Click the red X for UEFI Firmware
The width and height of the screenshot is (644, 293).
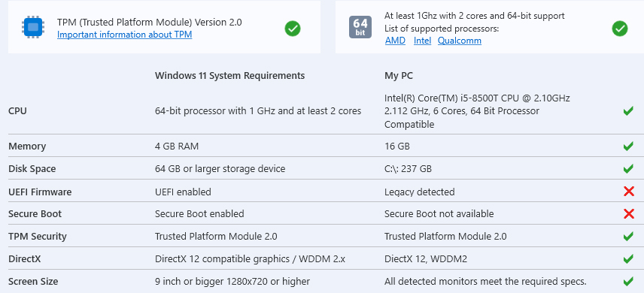(628, 191)
